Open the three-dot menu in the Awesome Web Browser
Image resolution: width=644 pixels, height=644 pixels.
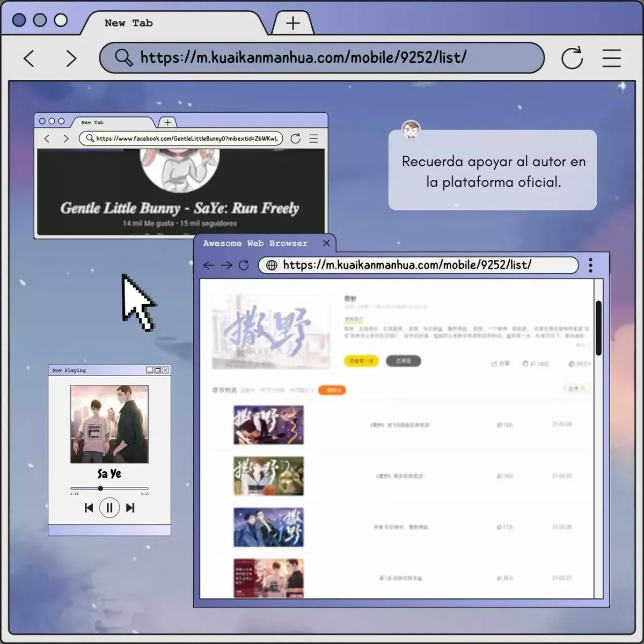coord(590,265)
